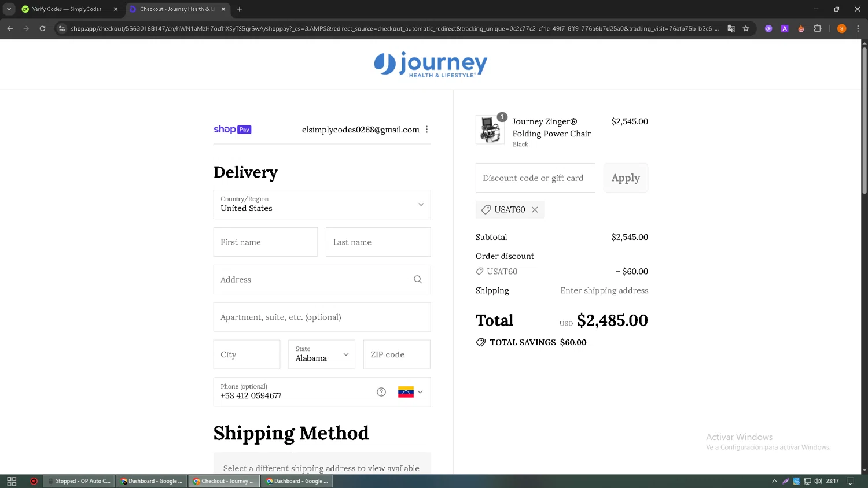Open the site information icon in address bar

coord(62,28)
